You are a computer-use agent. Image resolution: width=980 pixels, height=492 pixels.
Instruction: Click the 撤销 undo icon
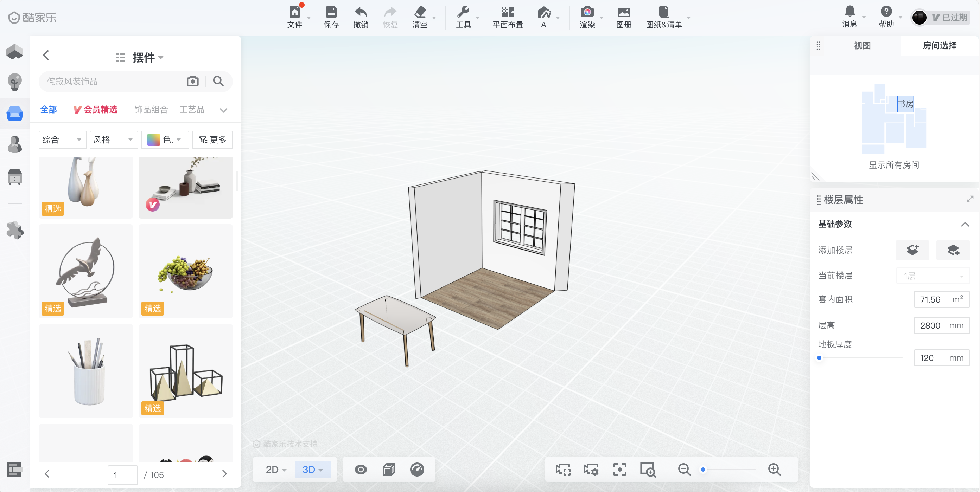tap(361, 12)
